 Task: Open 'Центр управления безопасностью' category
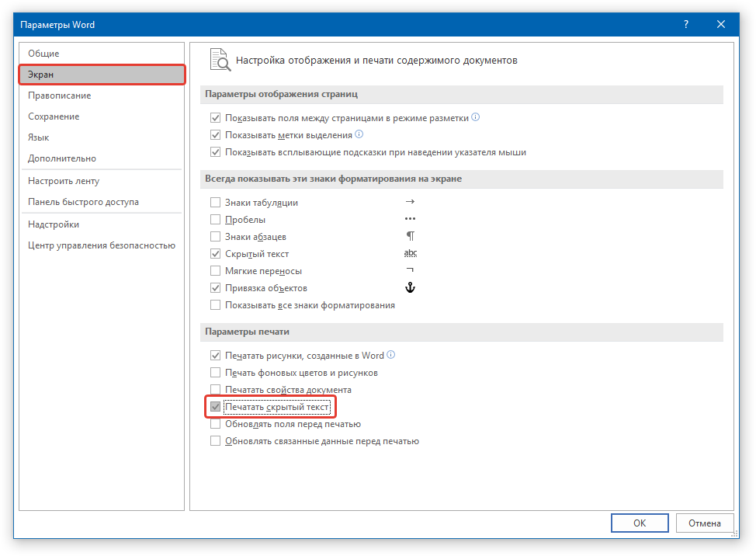click(102, 245)
